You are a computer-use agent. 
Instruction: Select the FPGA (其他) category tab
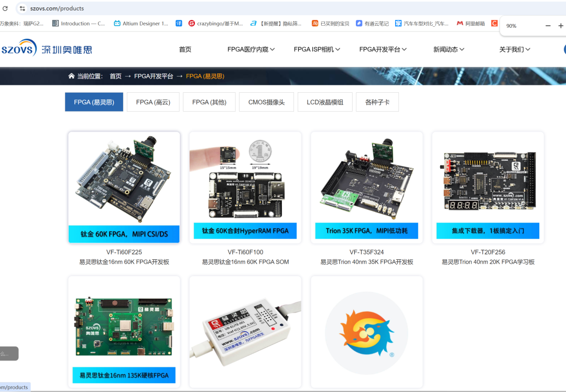(x=209, y=102)
